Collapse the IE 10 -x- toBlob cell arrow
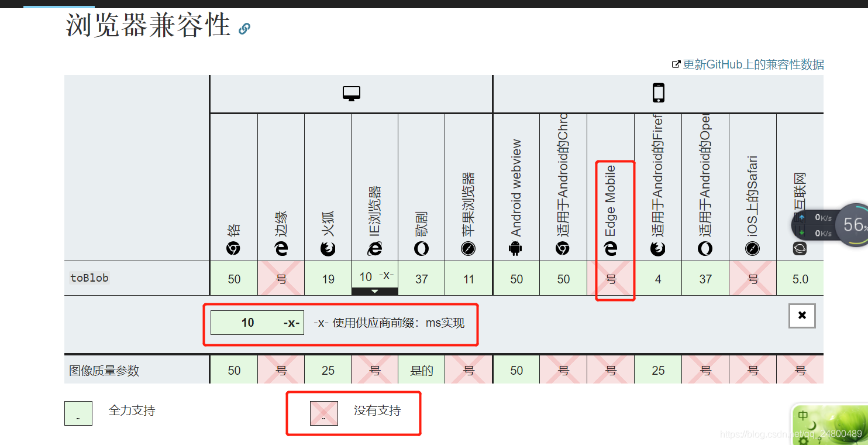868x445 pixels. (x=375, y=291)
